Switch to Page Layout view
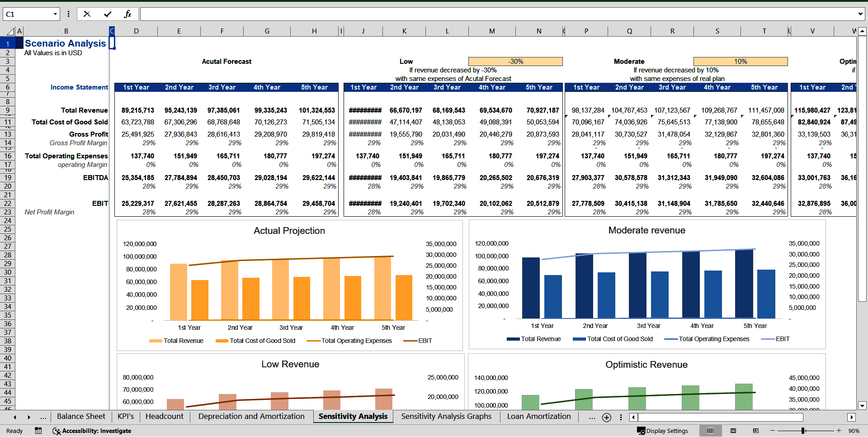The width and height of the screenshot is (868, 437). point(733,431)
